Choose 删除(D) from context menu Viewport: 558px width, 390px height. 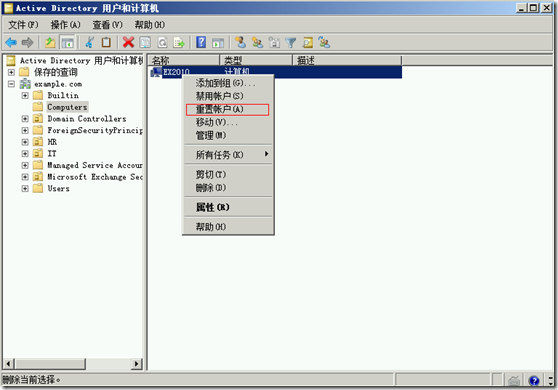[228, 188]
